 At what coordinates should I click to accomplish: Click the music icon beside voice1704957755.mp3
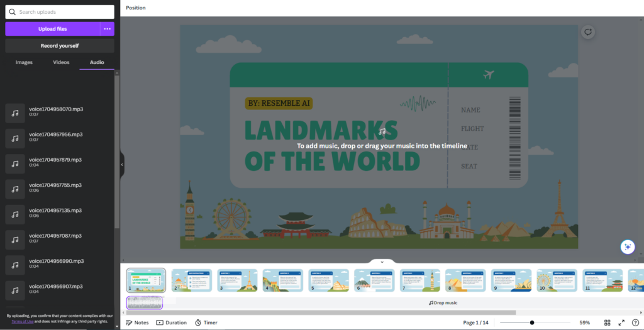(x=15, y=189)
